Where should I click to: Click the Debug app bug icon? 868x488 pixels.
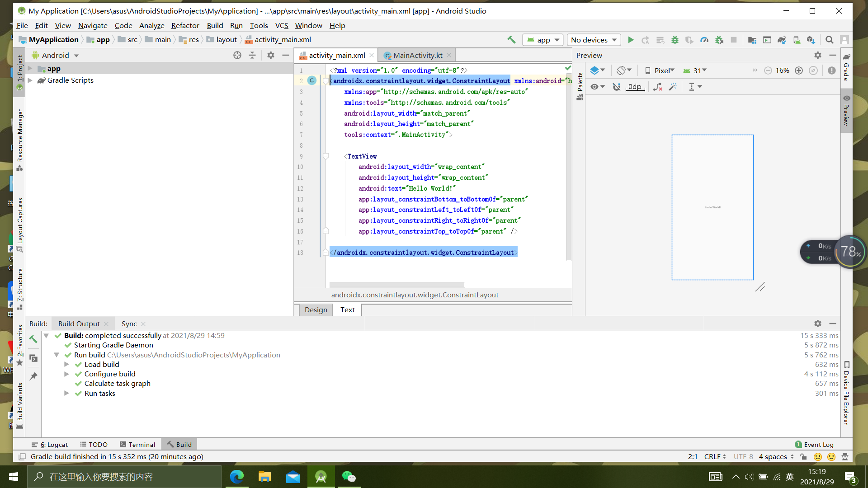point(675,40)
